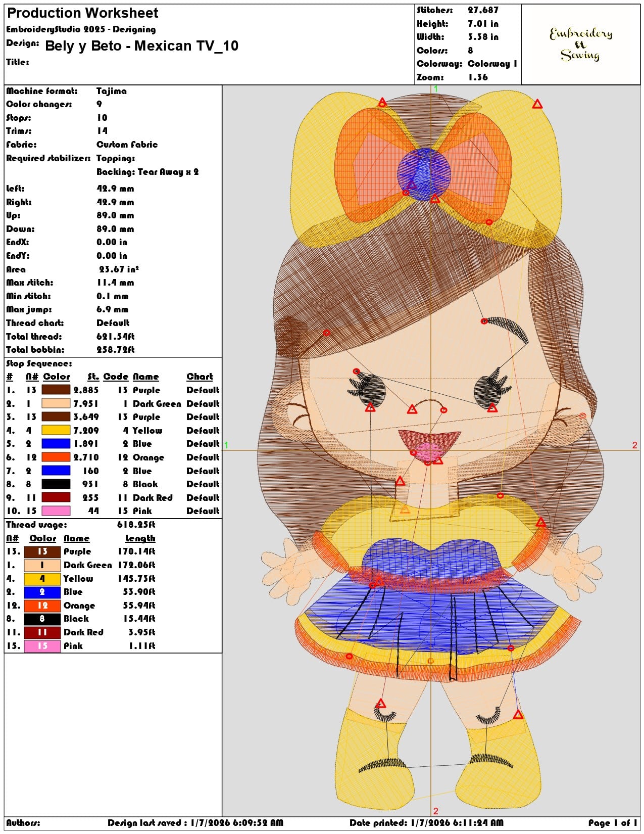Click the blue bodice of doll's dress
Viewport: 644px width, 834px height.
(431, 557)
